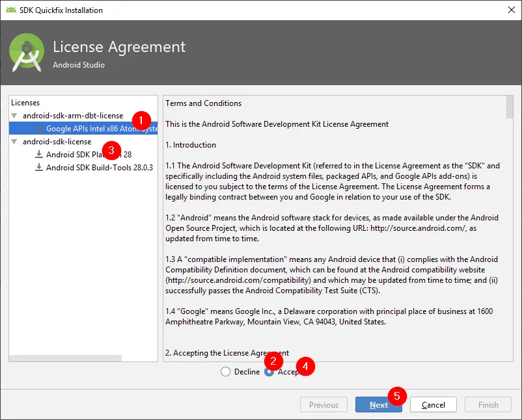This screenshot has width=522, height=420.
Task: Choose the Decline radio button
Action: 225,371
